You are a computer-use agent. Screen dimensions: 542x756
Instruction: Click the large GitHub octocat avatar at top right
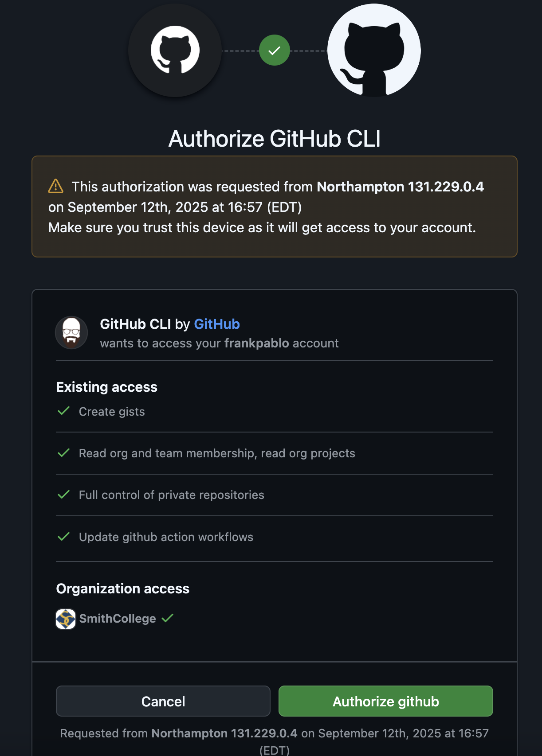373,51
